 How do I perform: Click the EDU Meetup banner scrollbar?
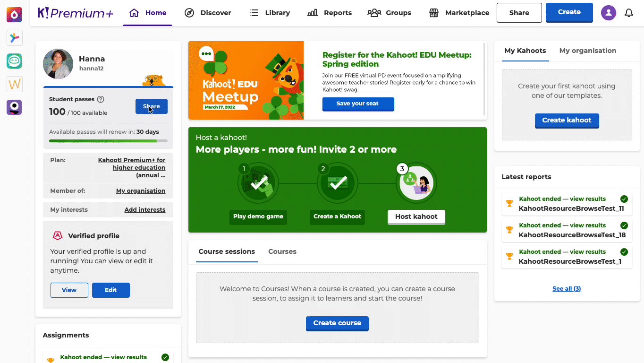(x=484, y=79)
